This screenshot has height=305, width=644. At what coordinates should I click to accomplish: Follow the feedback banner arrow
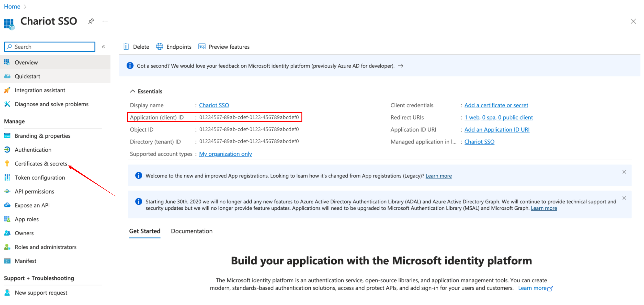[x=400, y=66]
